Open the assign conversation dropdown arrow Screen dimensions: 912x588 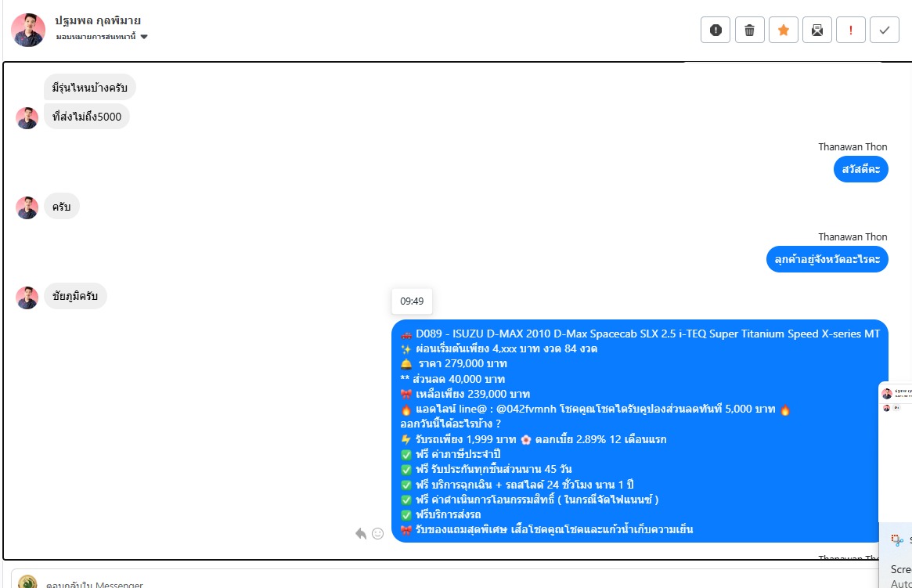pyautogui.click(x=144, y=37)
